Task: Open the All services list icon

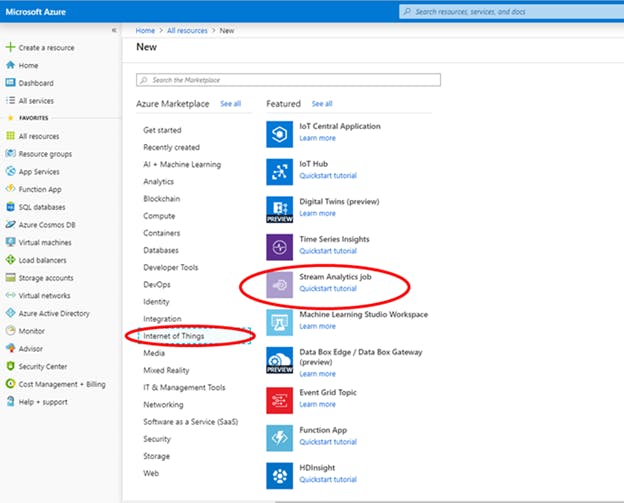Action: click(x=10, y=100)
